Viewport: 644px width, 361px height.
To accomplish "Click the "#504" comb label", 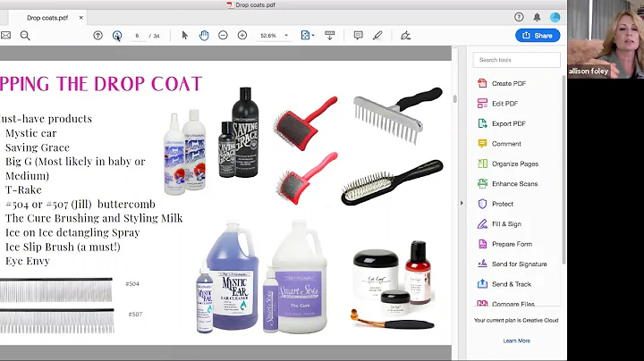I will [x=132, y=284].
